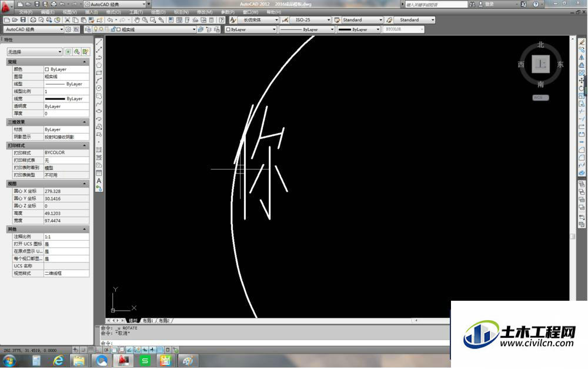Open the 粗实线 layer dropdown

click(x=145, y=29)
